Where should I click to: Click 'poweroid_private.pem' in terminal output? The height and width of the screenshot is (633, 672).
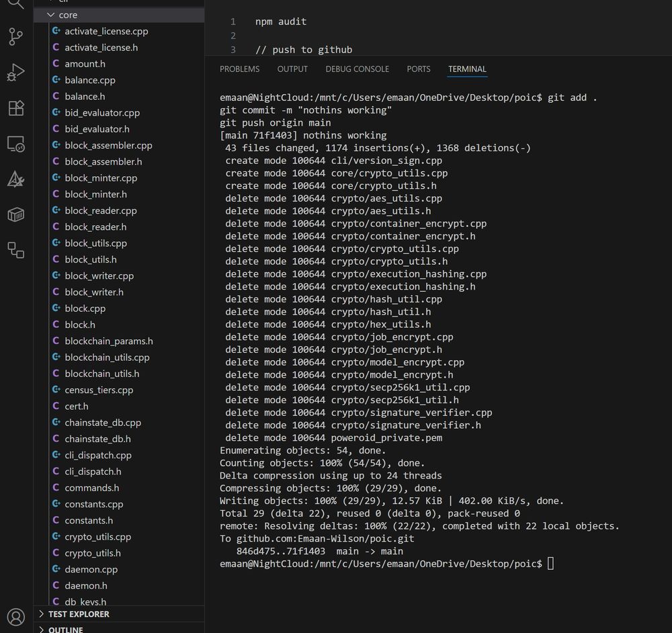tap(386, 437)
